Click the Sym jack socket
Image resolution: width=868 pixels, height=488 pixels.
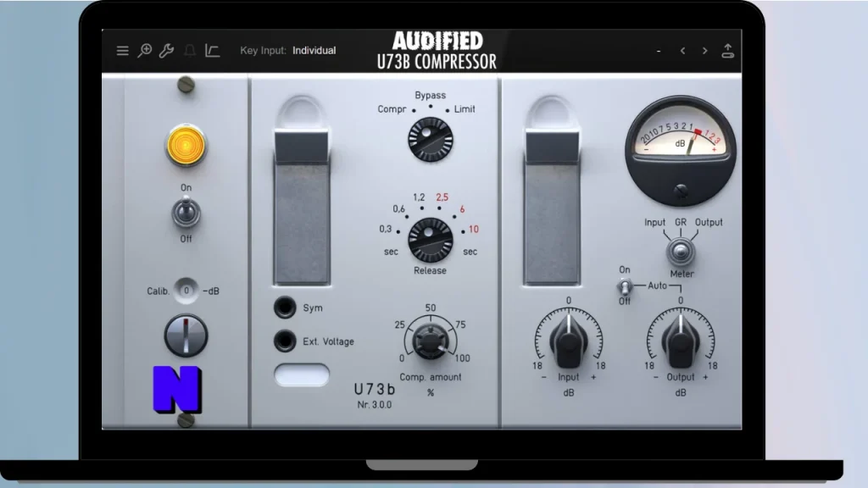[285, 307]
